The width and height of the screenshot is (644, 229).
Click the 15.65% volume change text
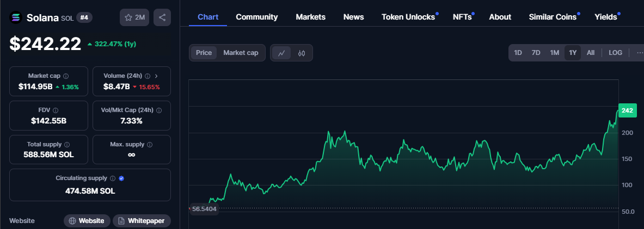coord(150,87)
